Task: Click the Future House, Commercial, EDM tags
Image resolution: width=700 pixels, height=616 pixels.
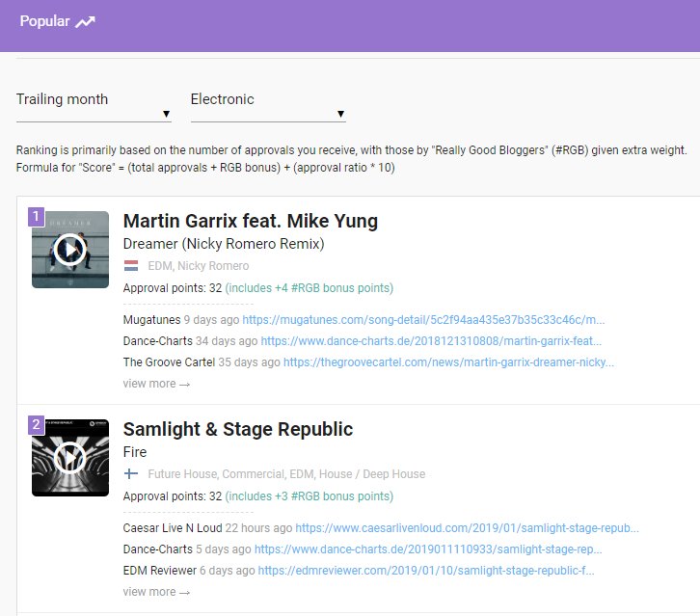Action: coord(286,474)
